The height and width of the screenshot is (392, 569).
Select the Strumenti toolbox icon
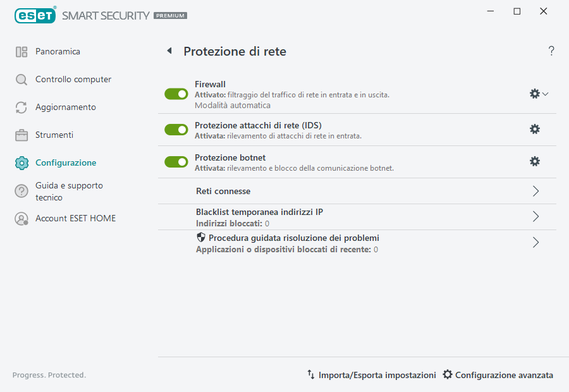pyautogui.click(x=20, y=135)
